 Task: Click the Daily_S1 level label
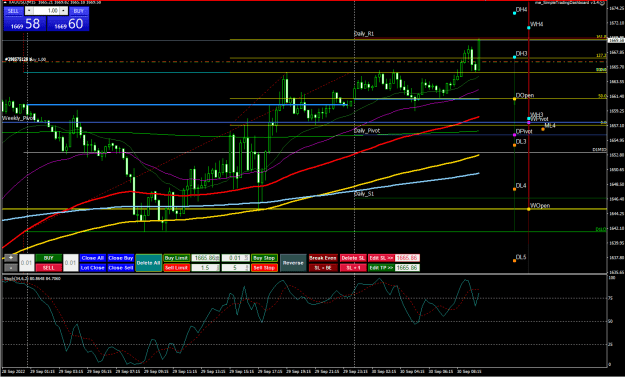click(x=364, y=194)
